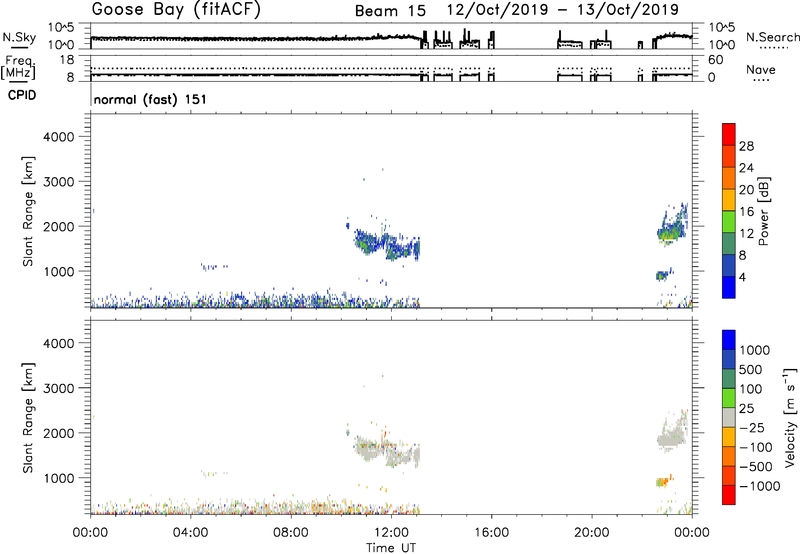Click the '18' tick on frequency axis
The width and height of the screenshot is (800, 554).
pyautogui.click(x=66, y=60)
